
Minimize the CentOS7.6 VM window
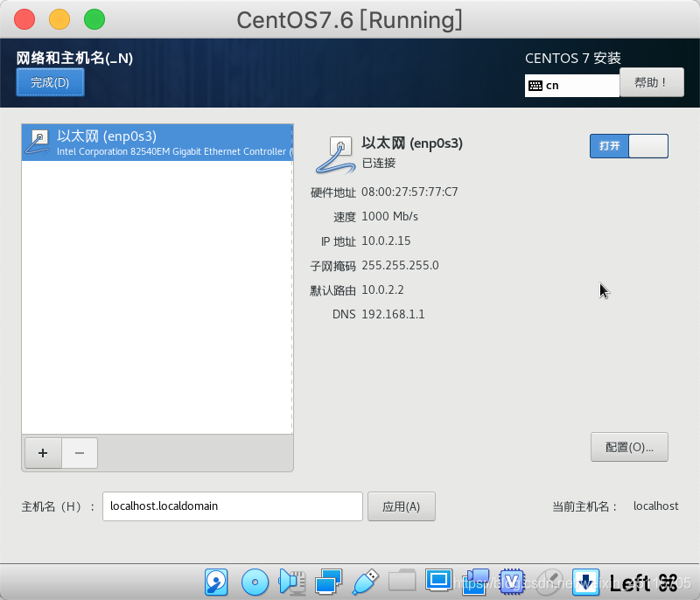59,19
